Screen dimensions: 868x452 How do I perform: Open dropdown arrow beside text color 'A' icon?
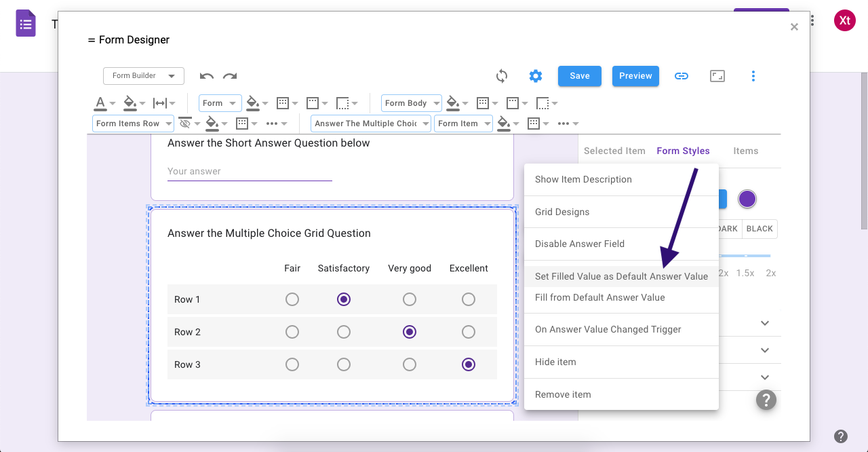pyautogui.click(x=113, y=104)
